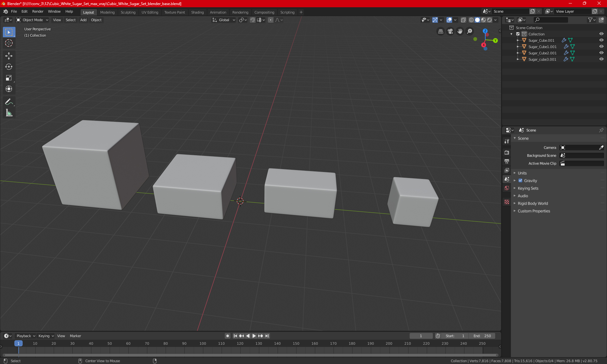Image resolution: width=607 pixels, height=364 pixels.
Task: Open the Playback dropdown in timeline
Action: coord(26,336)
